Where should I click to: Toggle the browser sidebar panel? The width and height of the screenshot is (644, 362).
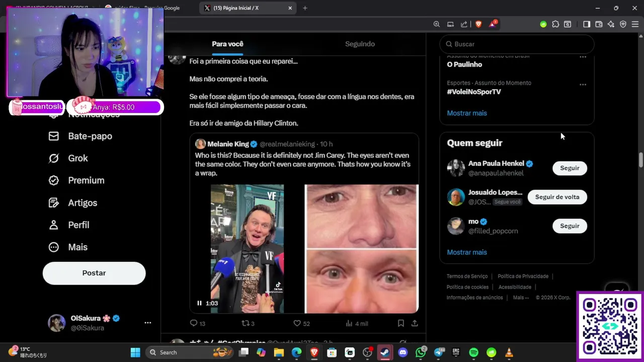click(587, 24)
